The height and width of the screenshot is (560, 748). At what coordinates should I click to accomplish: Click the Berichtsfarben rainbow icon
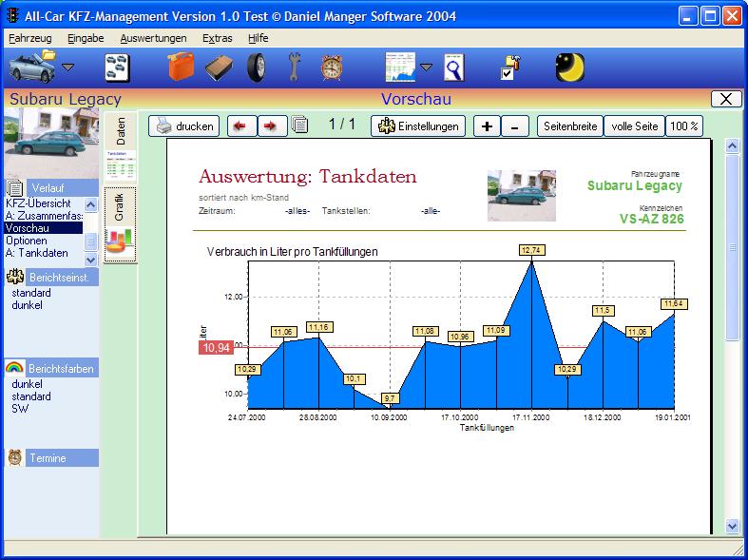click(15, 368)
